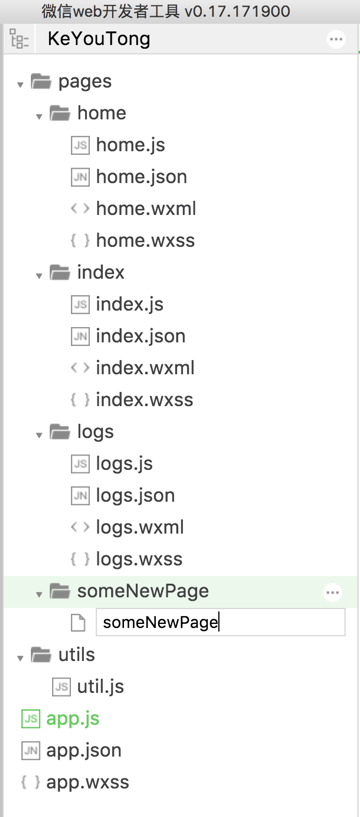The width and height of the screenshot is (360, 817).
Task: Collapse the index folder arrow
Action: (x=39, y=276)
